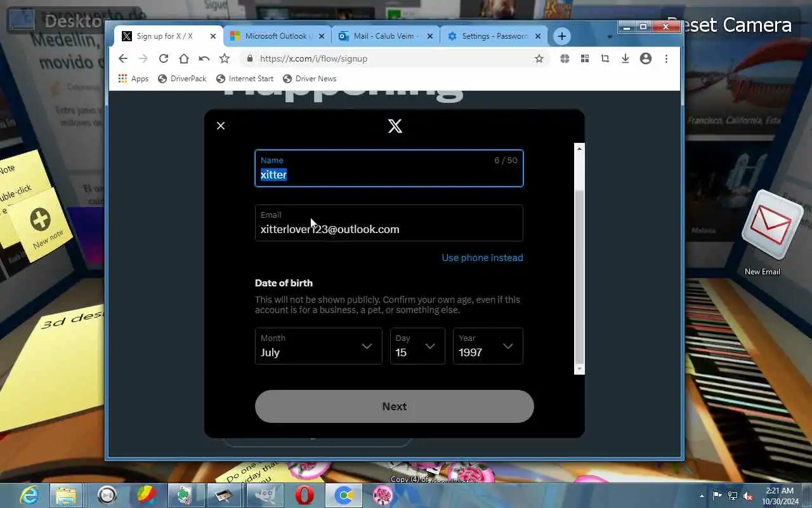
Task: Open the Apps bookmark
Action: pyautogui.click(x=133, y=79)
